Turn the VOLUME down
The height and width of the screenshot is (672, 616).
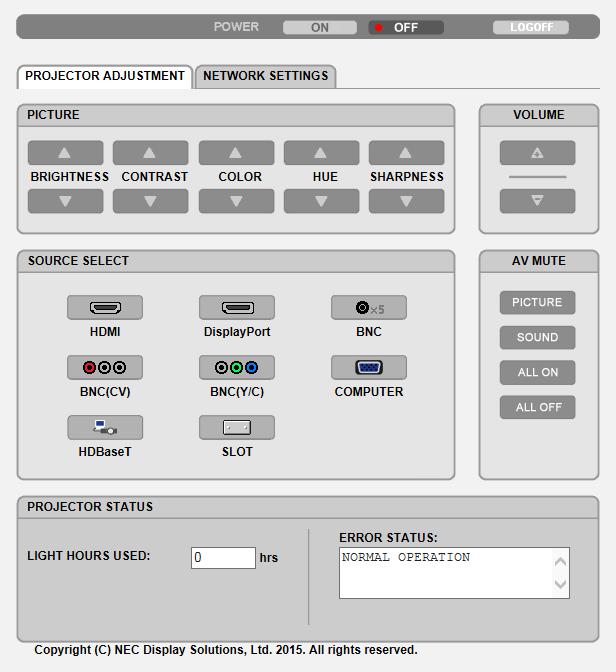(538, 201)
